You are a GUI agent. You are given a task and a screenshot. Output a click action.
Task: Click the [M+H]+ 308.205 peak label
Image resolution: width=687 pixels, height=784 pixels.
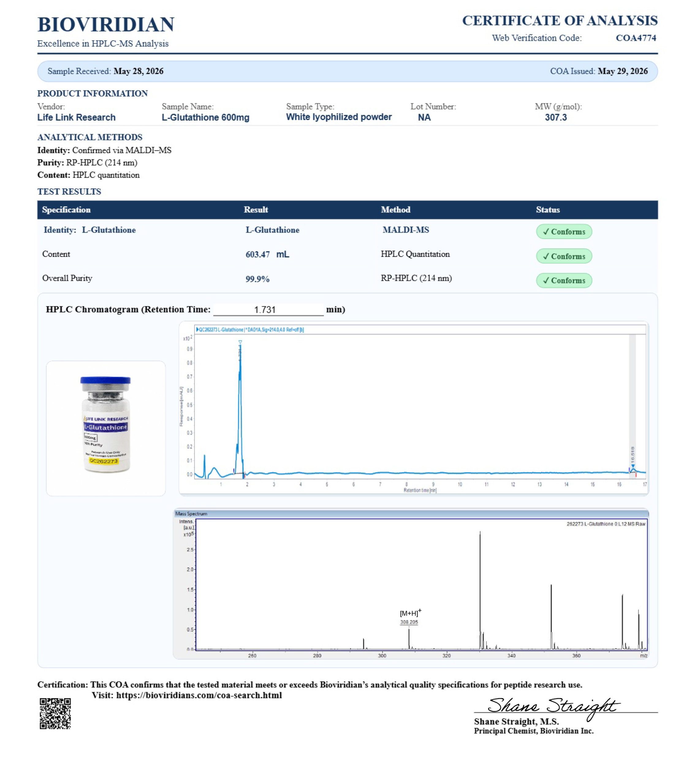tap(410, 616)
